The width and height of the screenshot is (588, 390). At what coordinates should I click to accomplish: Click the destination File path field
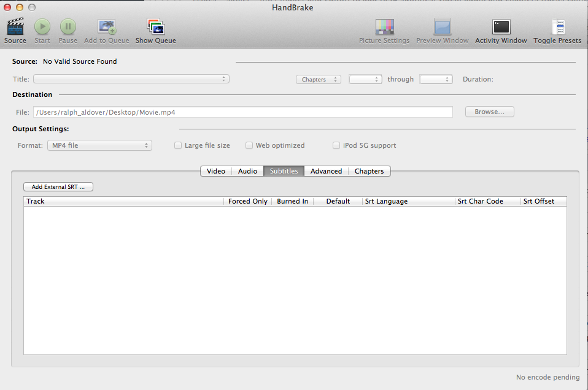tap(243, 112)
